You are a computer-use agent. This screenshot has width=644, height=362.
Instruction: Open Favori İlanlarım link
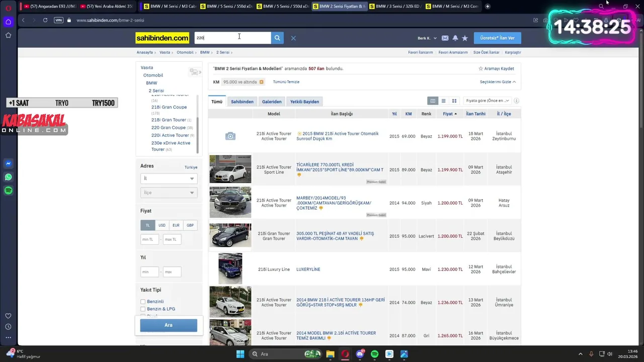[421, 52]
